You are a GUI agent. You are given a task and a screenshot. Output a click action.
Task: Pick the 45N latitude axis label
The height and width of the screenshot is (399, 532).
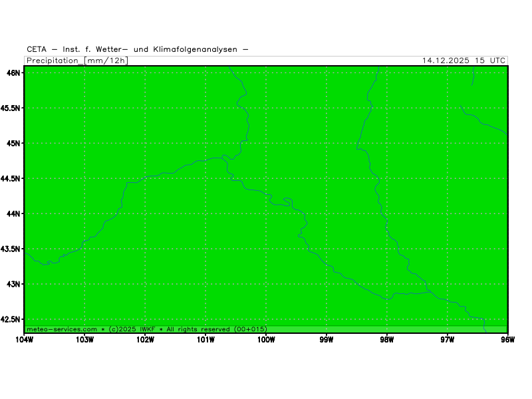coord(13,143)
